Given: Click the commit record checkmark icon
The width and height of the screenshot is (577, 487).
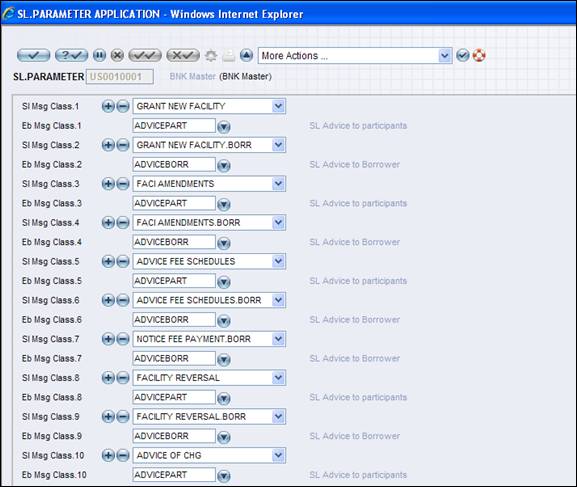Looking at the screenshot, I should click(33, 56).
